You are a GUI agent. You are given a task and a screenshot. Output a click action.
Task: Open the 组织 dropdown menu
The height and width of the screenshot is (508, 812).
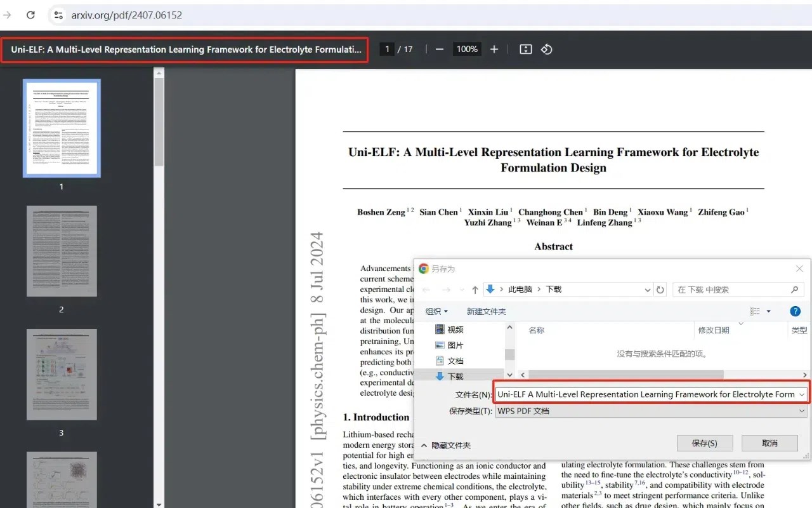point(436,311)
